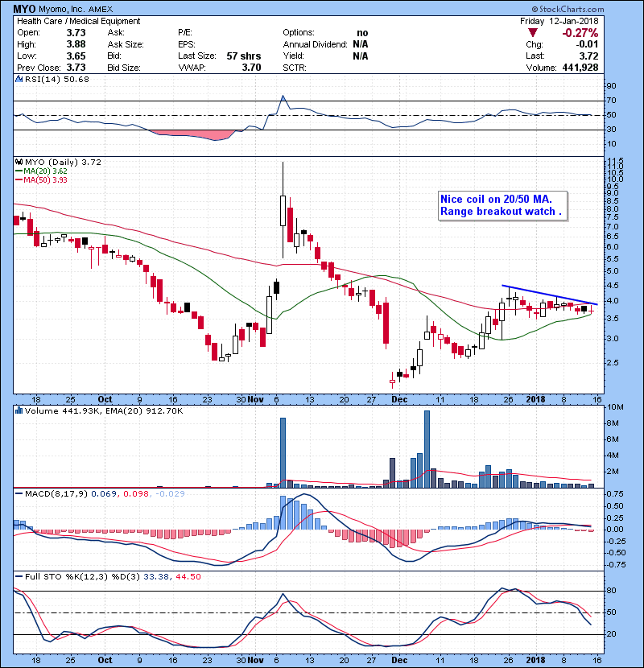
Task: Click the MACD signal value 0.098
Action: [136, 494]
